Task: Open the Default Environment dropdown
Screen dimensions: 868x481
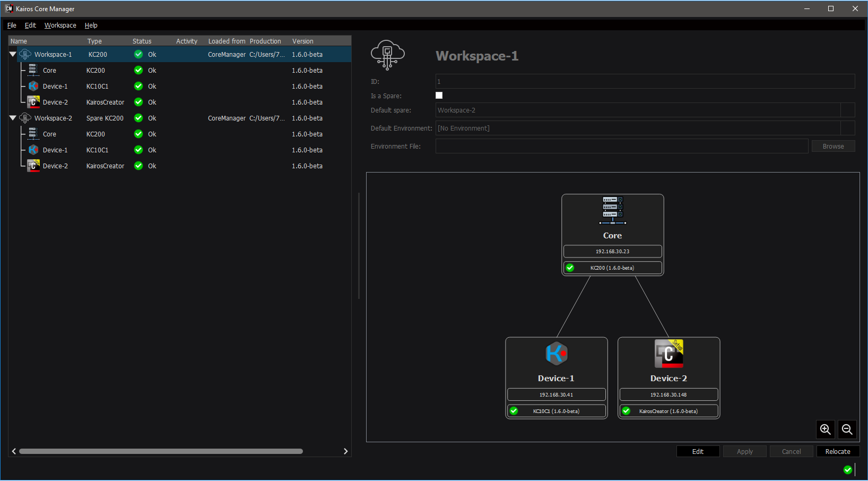Action: point(847,128)
